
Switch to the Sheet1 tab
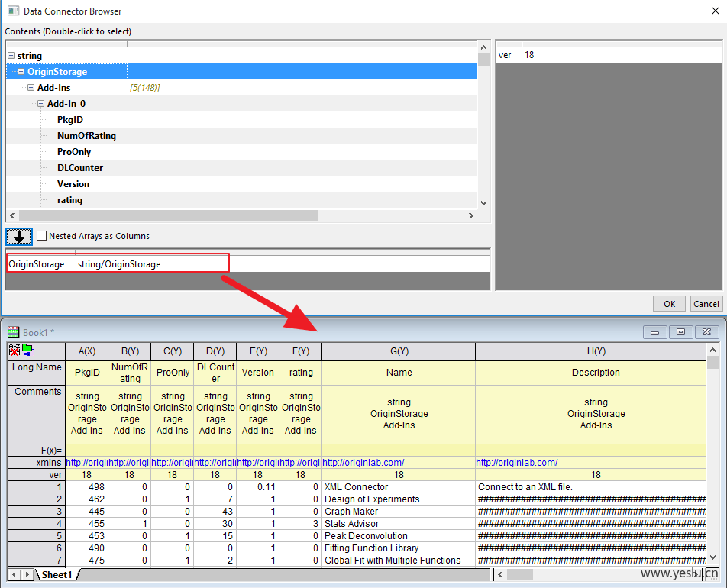[57, 574]
